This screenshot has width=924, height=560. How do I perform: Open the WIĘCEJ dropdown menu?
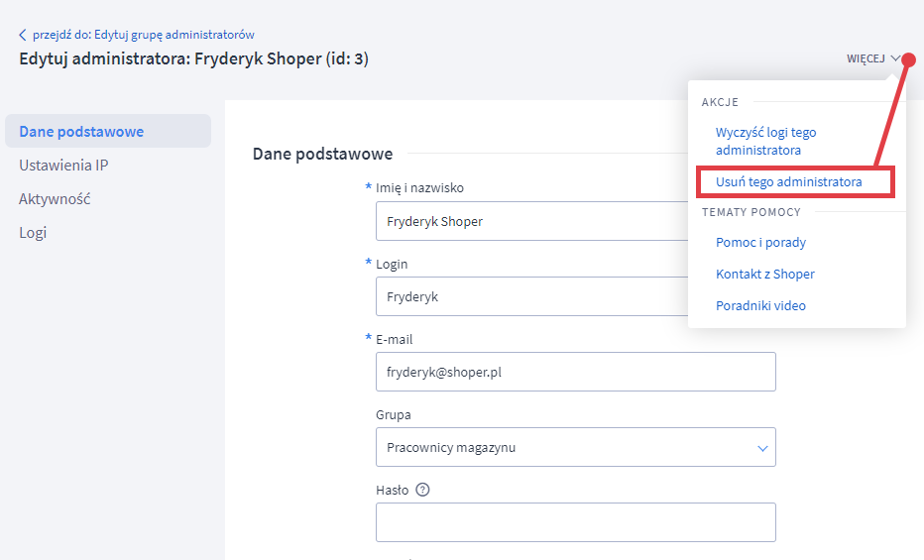pos(872,58)
